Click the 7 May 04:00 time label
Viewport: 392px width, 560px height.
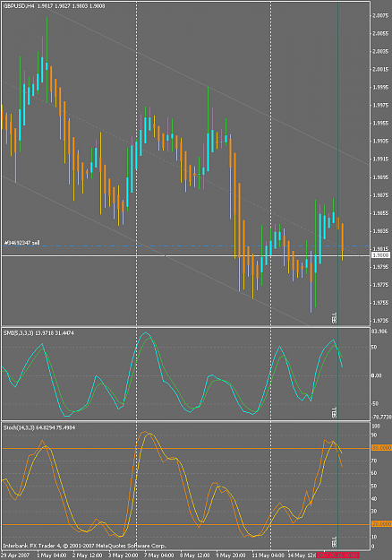click(x=158, y=556)
